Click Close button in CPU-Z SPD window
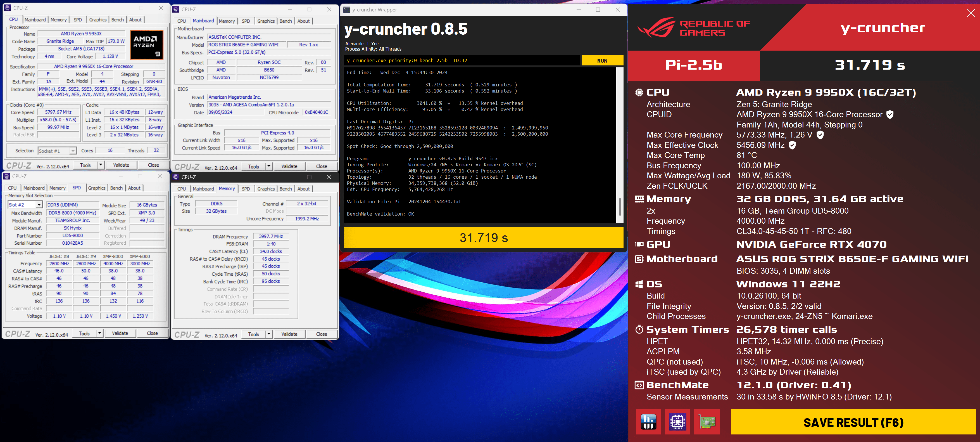 click(x=152, y=333)
